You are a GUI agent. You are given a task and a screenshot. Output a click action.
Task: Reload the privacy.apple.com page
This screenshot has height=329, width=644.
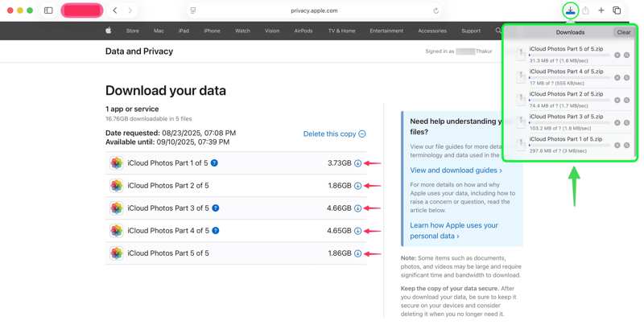click(x=436, y=10)
